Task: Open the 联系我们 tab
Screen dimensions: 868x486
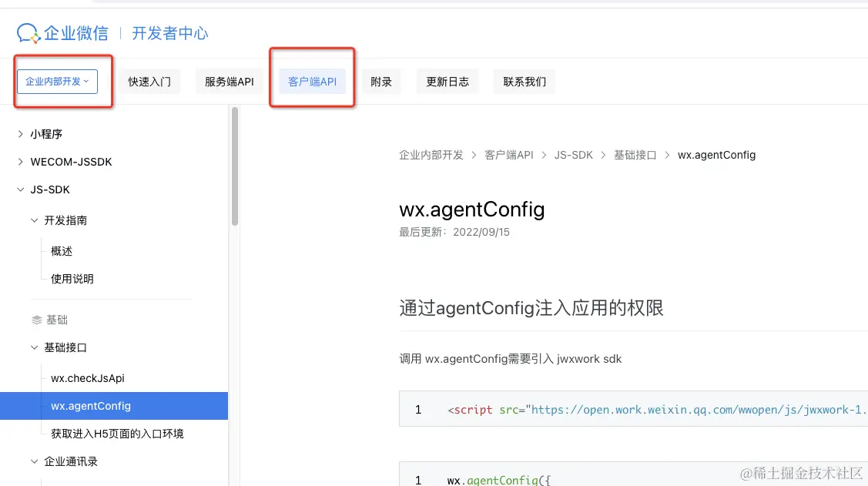Action: coord(524,82)
